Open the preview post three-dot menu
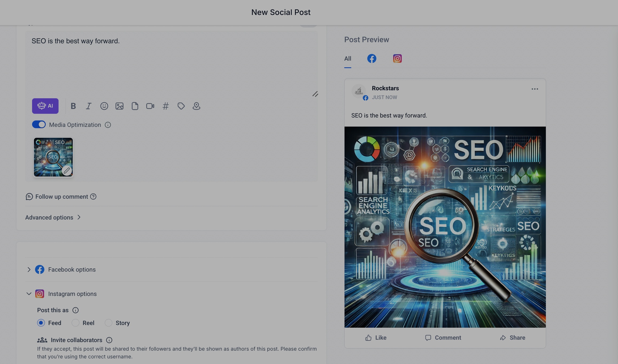This screenshot has width=618, height=364. (535, 89)
